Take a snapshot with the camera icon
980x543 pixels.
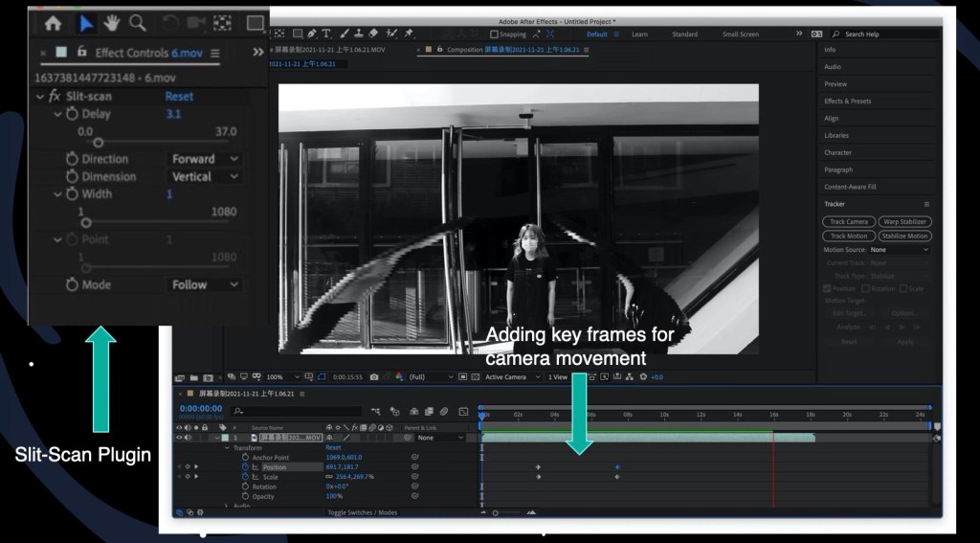pos(374,377)
